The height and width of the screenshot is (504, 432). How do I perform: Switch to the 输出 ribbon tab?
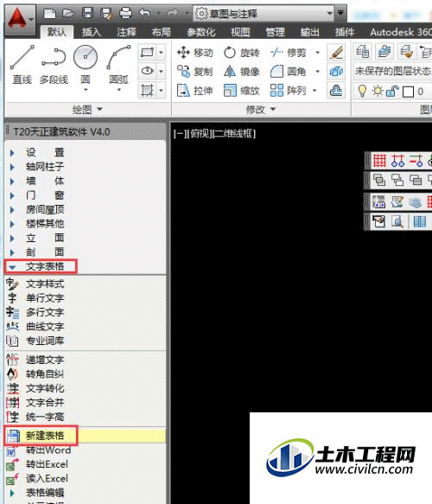[x=309, y=32]
